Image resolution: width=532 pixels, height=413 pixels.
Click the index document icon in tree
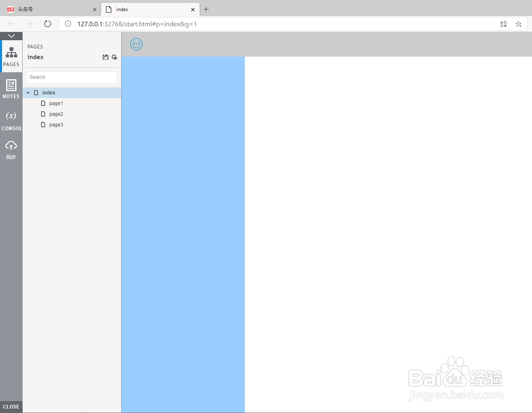pyautogui.click(x=36, y=93)
